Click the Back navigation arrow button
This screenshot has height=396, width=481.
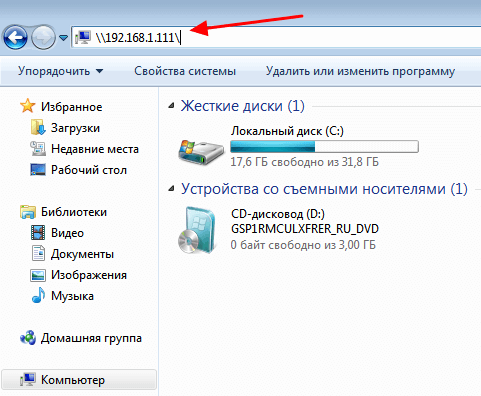point(15,37)
